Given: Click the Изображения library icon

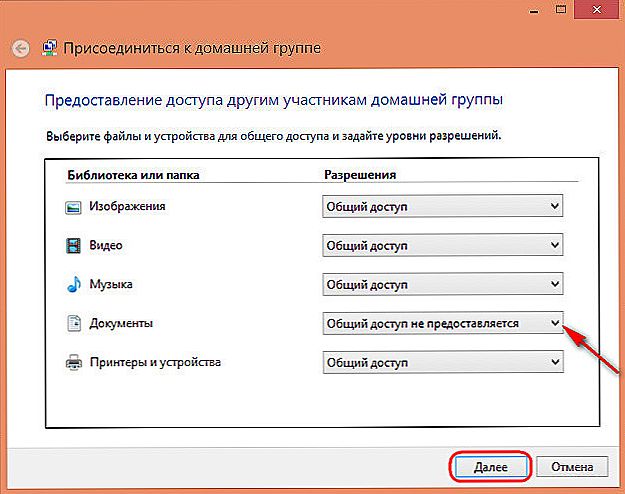Looking at the screenshot, I should point(73,207).
